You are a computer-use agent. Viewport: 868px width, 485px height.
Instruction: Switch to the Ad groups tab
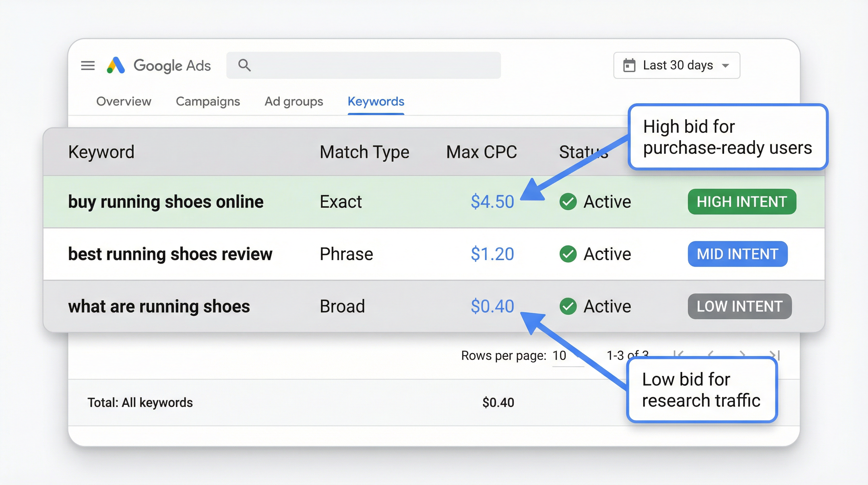pos(294,101)
